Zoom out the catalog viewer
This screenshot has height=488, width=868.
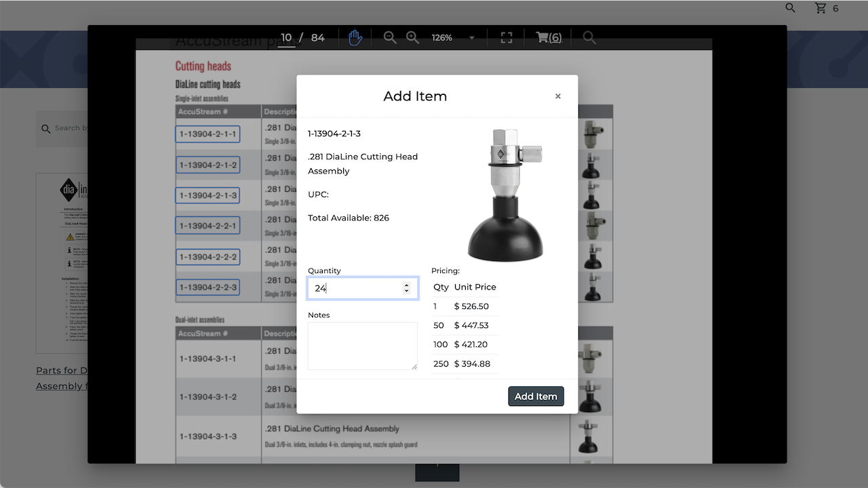[x=390, y=38]
